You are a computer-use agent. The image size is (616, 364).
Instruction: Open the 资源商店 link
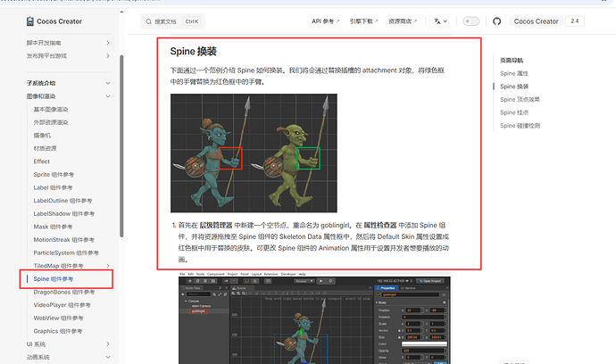(x=403, y=21)
